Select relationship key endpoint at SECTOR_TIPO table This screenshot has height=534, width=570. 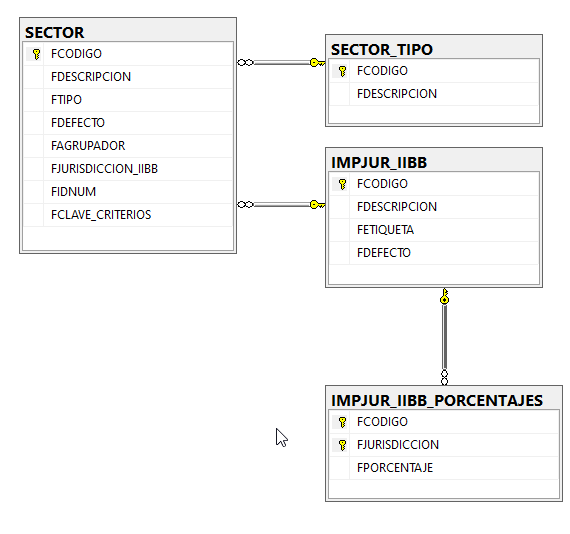coord(317,63)
